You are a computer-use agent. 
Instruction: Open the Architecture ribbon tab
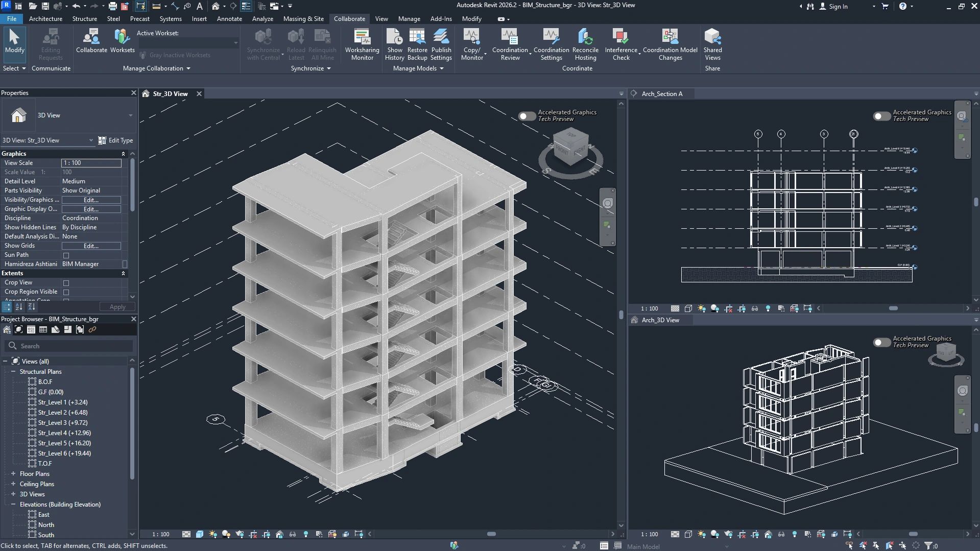coord(45,19)
